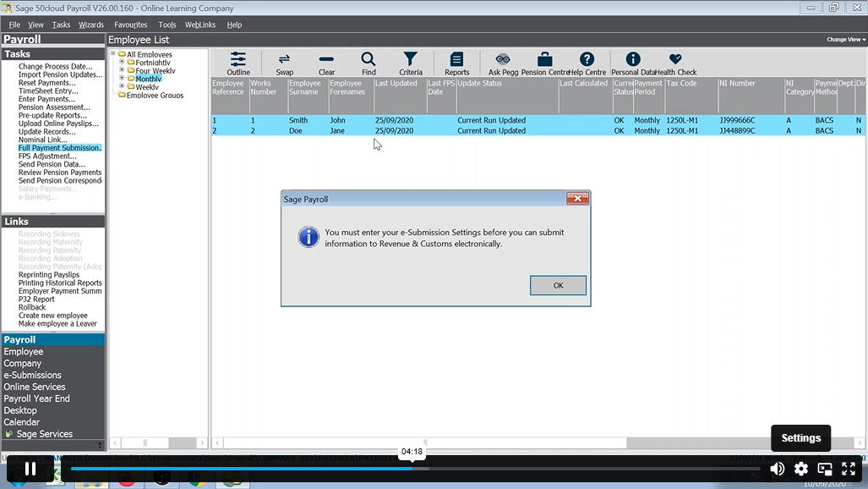The image size is (868, 489).
Task: Click the Find magnifier icon
Action: (368, 59)
